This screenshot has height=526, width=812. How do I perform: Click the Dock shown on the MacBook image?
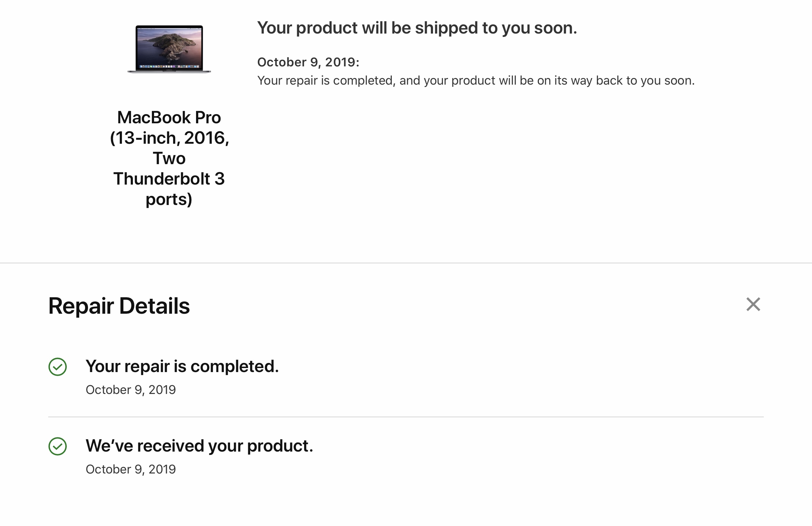click(169, 67)
